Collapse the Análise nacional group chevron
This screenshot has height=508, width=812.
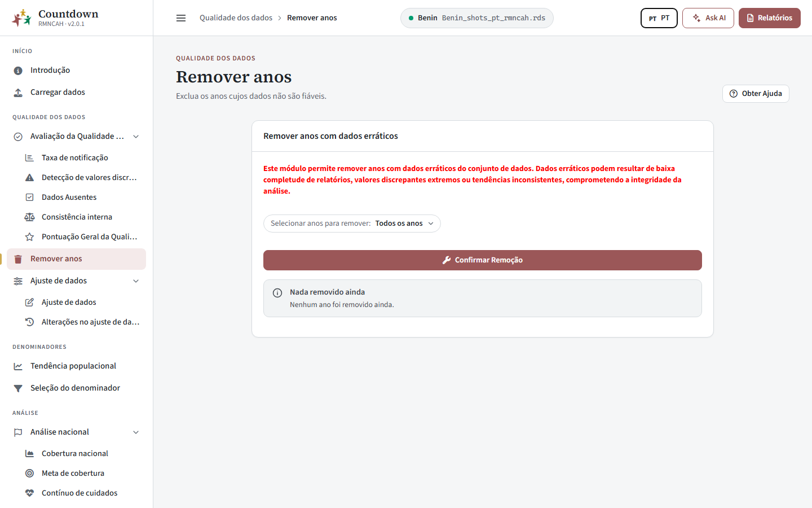click(x=136, y=432)
